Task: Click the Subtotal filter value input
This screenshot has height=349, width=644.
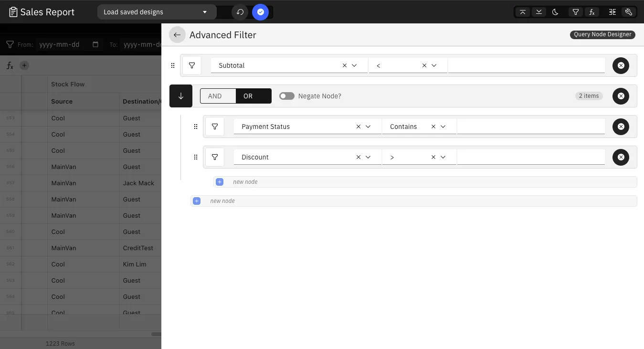Action: point(527,65)
